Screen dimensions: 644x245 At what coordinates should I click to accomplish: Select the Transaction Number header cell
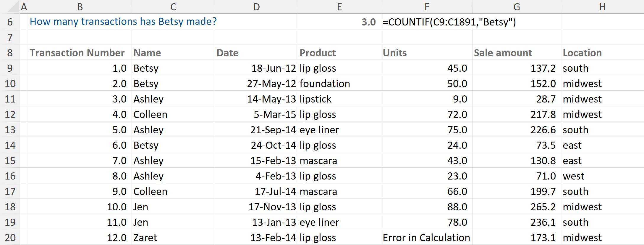click(77, 53)
